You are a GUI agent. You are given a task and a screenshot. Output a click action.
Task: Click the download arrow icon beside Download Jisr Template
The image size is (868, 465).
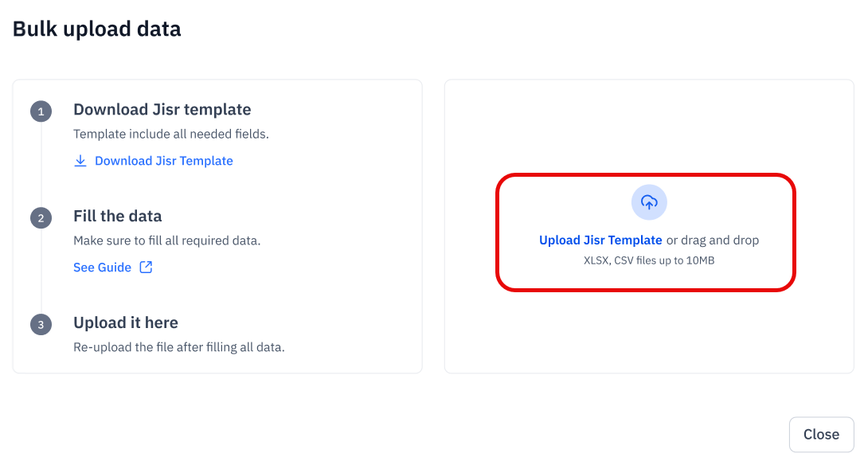(x=80, y=160)
